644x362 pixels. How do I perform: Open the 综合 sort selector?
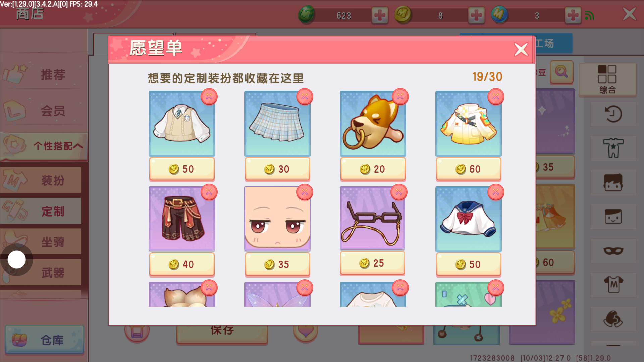(x=607, y=80)
